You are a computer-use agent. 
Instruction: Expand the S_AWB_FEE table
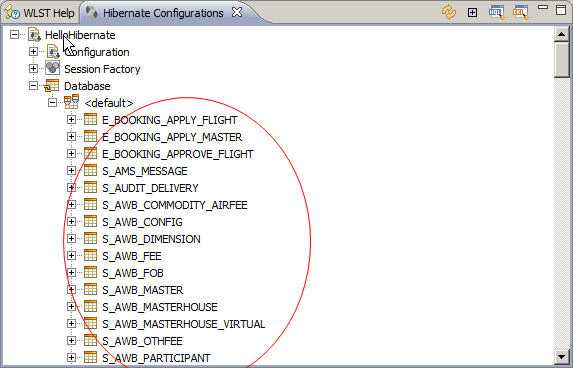click(71, 255)
